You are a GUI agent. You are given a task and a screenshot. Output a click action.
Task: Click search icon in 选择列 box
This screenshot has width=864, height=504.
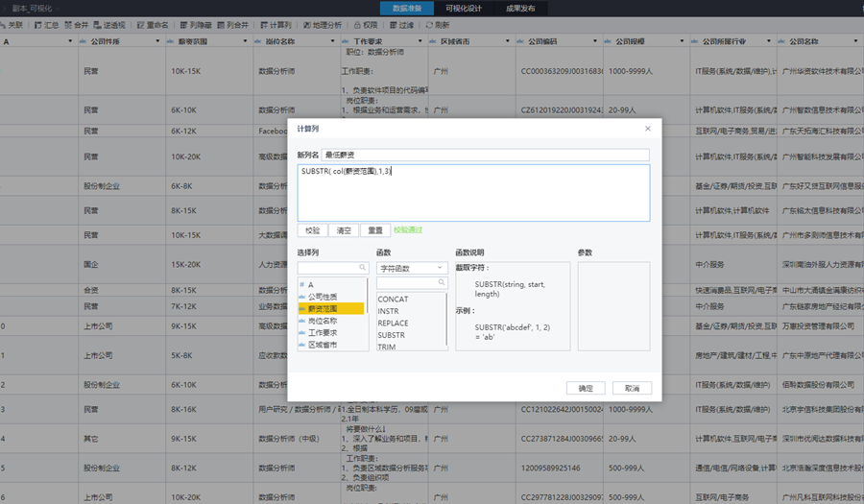[x=363, y=268]
